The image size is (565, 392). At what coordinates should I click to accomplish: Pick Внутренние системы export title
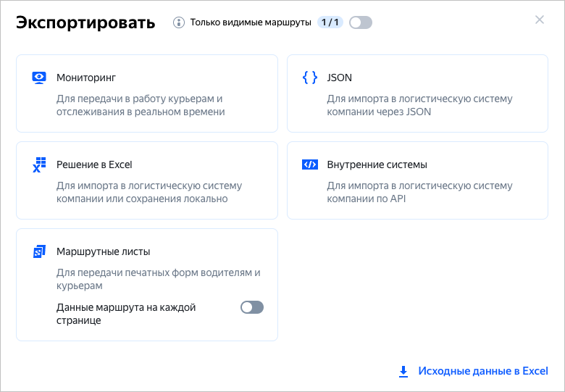tap(377, 164)
